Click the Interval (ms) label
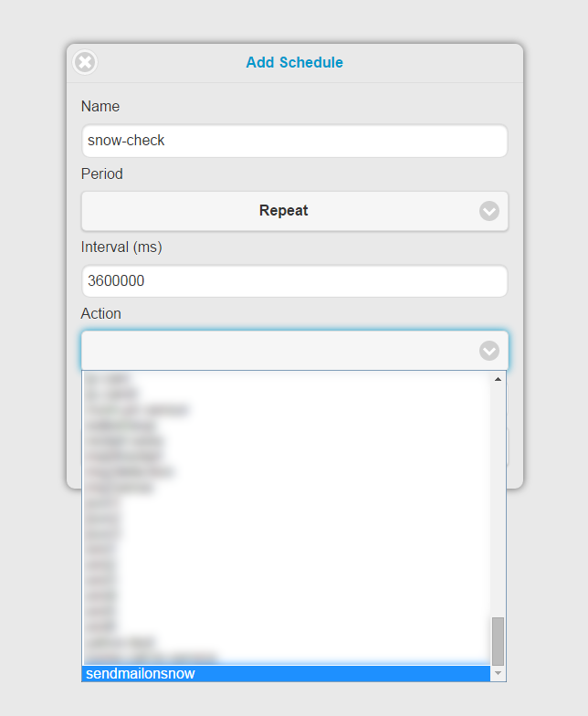588x716 pixels. pos(121,247)
